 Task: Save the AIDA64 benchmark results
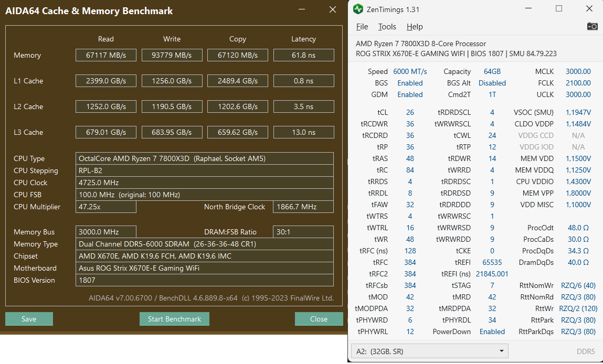(x=29, y=319)
